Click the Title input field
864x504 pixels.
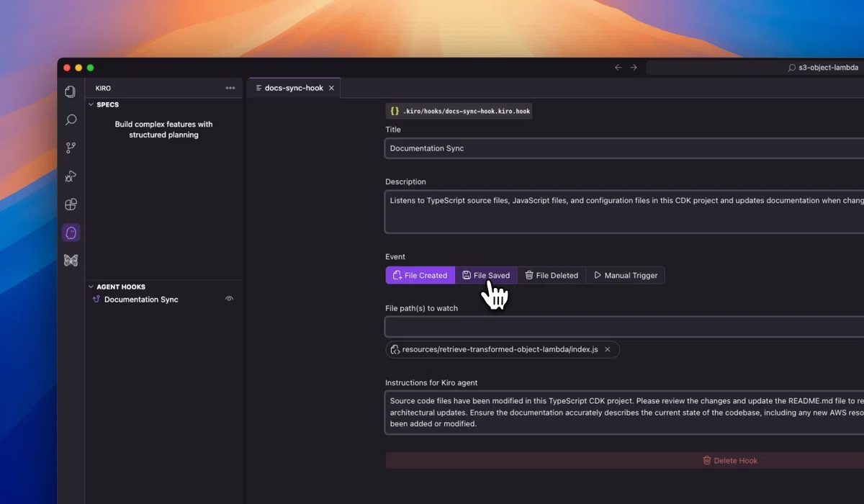[x=624, y=148]
